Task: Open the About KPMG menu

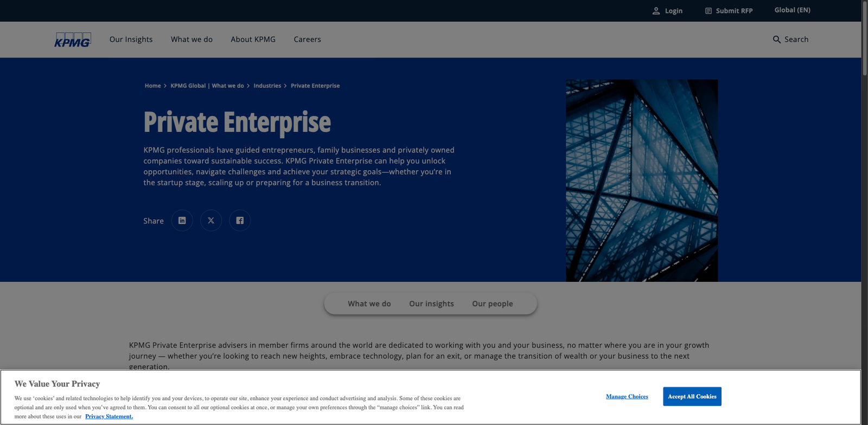Action: 253,40
